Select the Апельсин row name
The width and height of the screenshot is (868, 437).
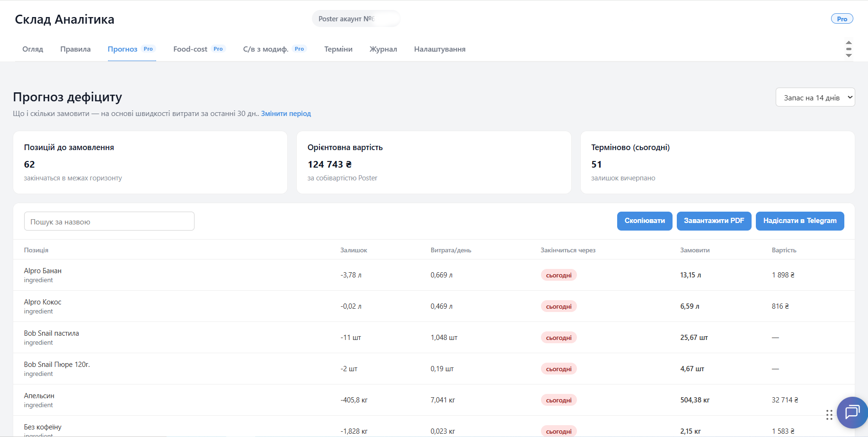tap(39, 396)
